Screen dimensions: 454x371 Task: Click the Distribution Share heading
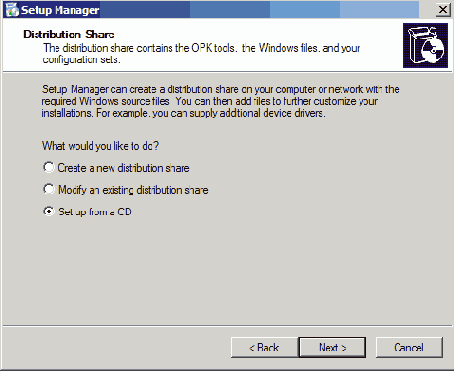point(69,34)
